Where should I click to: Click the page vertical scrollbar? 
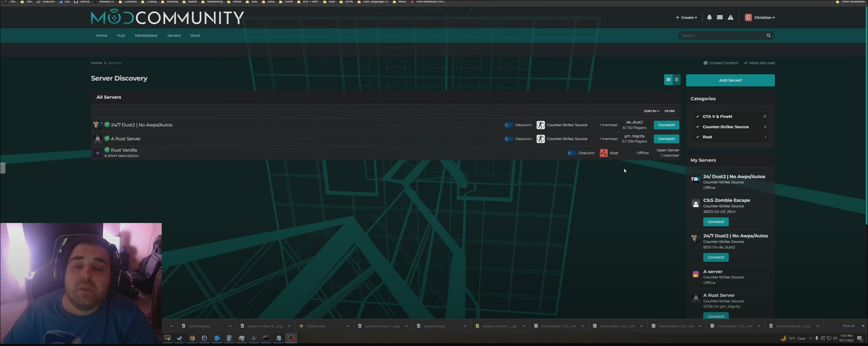pos(866,115)
